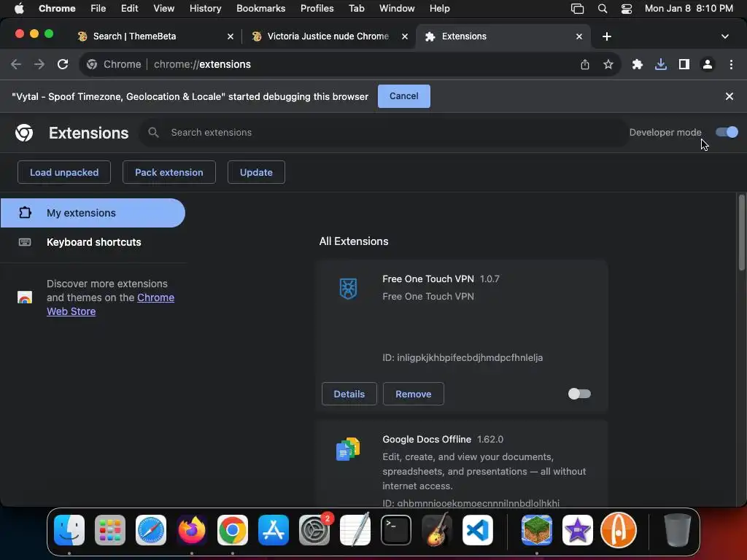Open the Trash in the Dock
The height and width of the screenshot is (560, 747).
678,531
